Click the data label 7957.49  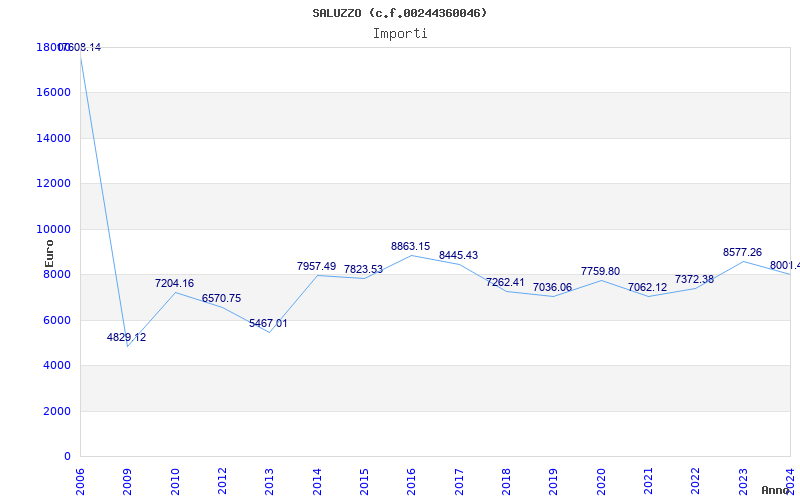click(316, 266)
